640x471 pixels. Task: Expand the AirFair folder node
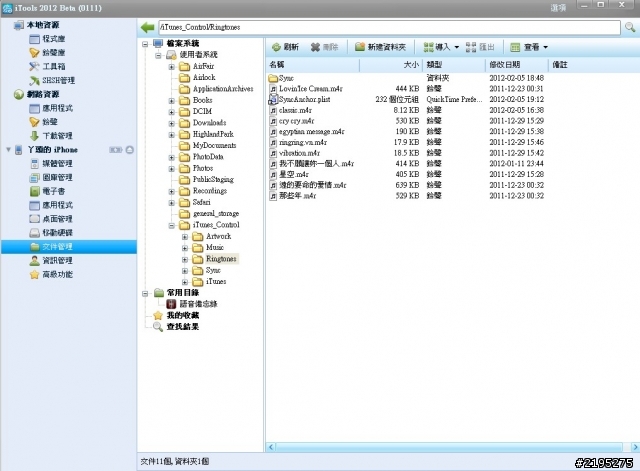pos(172,67)
